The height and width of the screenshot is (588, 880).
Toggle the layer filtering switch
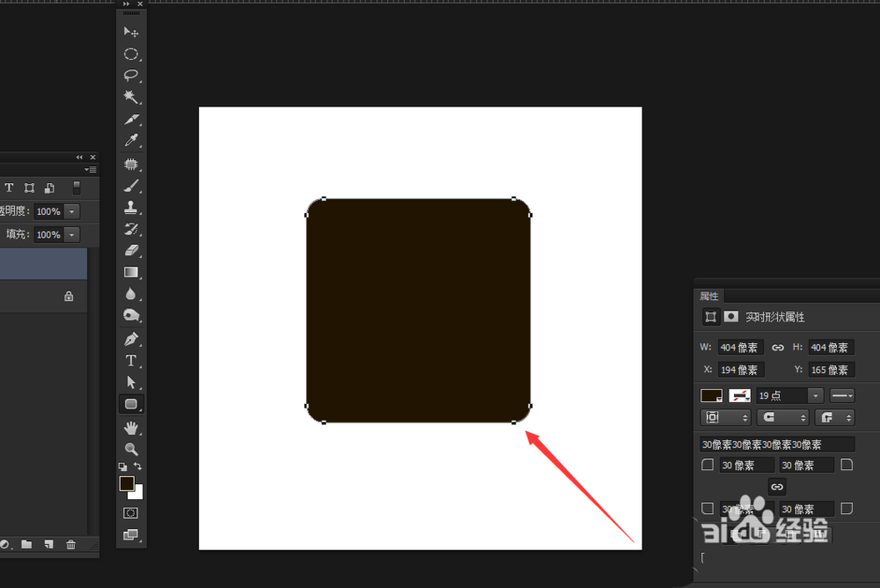pyautogui.click(x=77, y=187)
